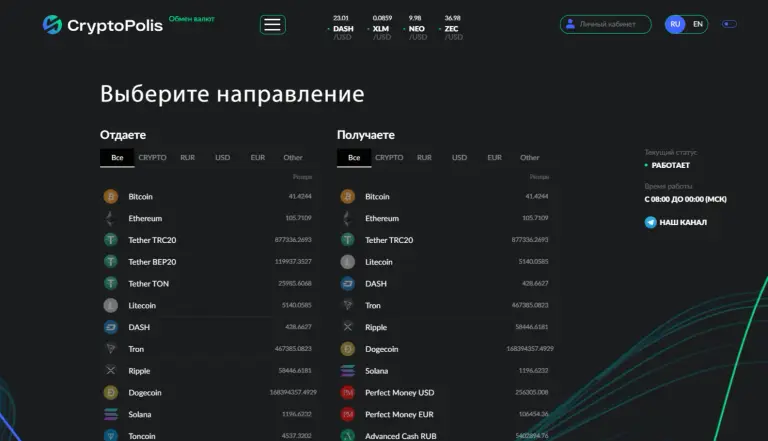This screenshot has width=768, height=441.
Task: Select Все tab under Отдаете
Action: [117, 158]
